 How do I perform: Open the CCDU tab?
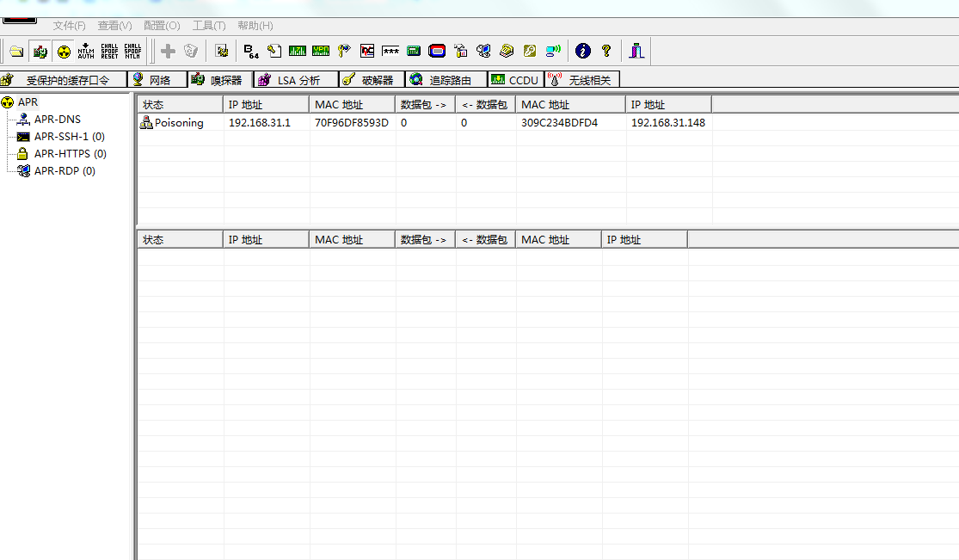tap(515, 80)
